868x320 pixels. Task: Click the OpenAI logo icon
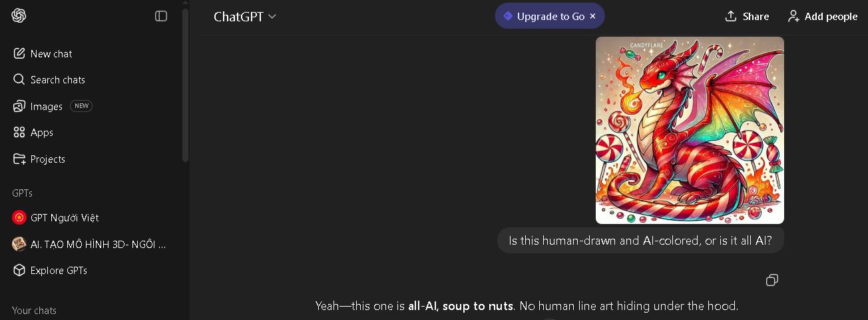(19, 16)
